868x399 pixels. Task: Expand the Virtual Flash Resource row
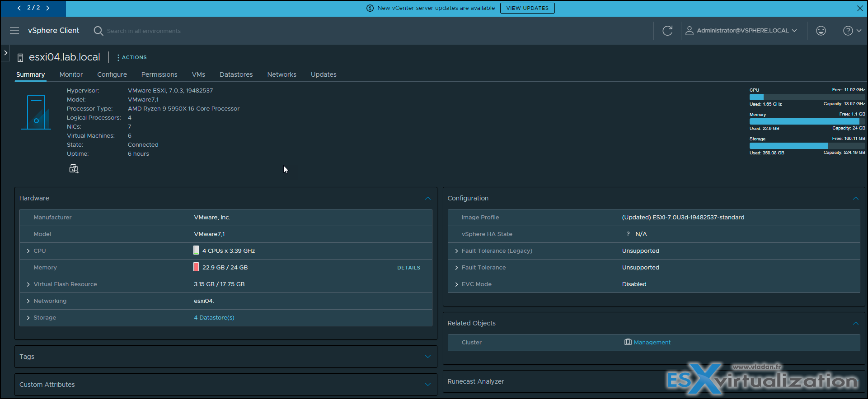pos(28,284)
